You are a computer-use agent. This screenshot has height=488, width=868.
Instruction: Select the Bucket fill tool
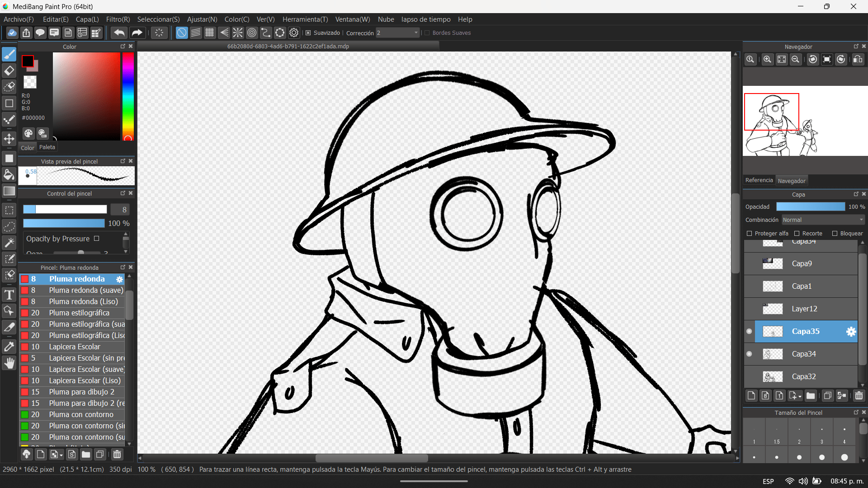(9, 175)
